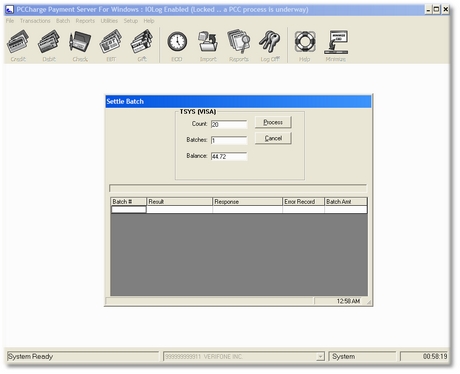
Task: Click the Process button
Action: point(273,122)
